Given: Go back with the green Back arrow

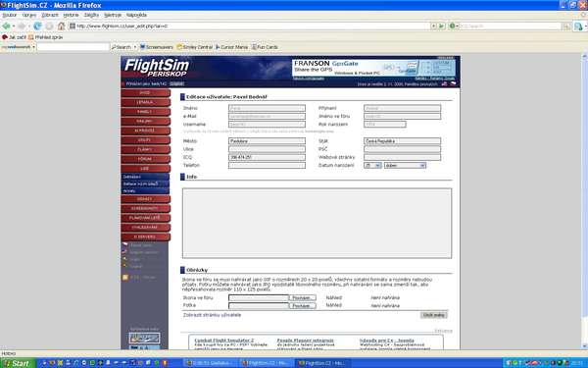Looking at the screenshot, I should coord(6,26).
